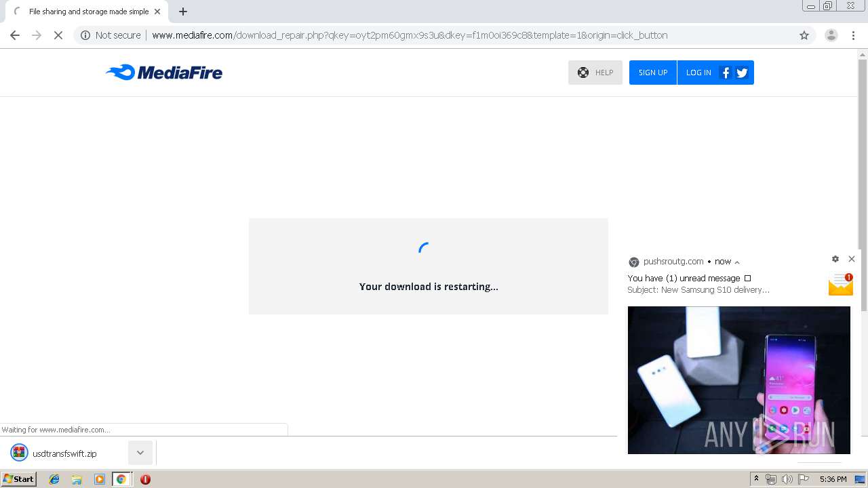Viewport: 868px width, 488px height.
Task: Open Samsung S10 notification image
Action: [738, 380]
